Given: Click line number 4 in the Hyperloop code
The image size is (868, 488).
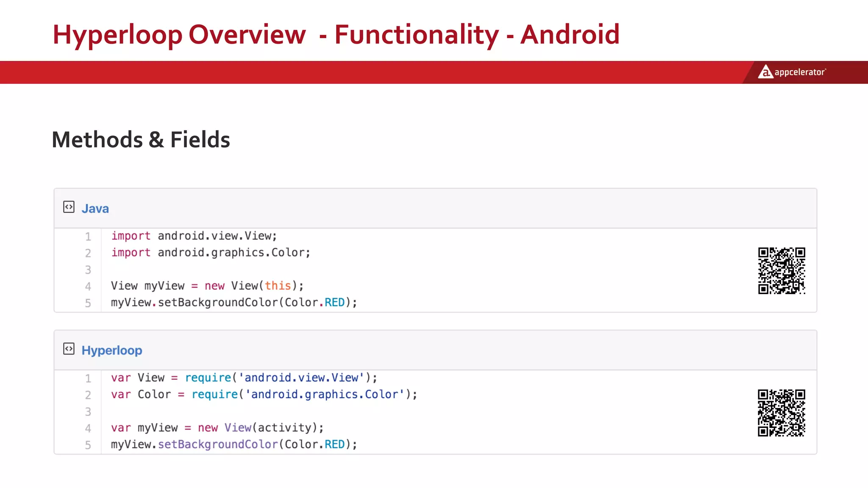Looking at the screenshot, I should pyautogui.click(x=88, y=428).
